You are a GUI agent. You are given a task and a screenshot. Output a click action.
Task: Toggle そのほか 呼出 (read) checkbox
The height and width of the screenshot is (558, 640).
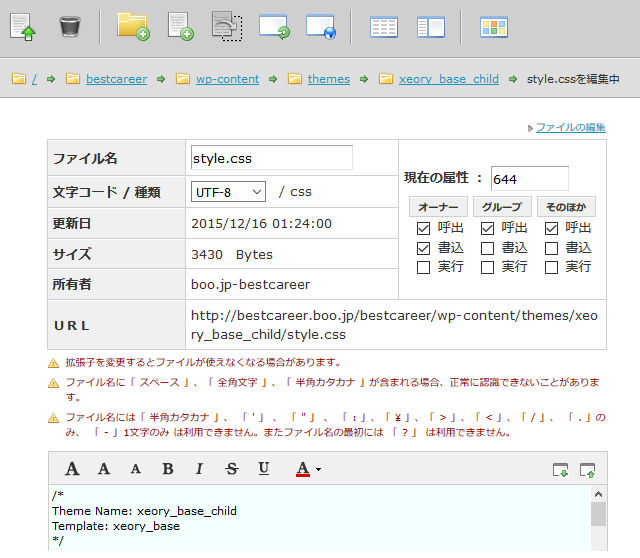[x=551, y=228]
